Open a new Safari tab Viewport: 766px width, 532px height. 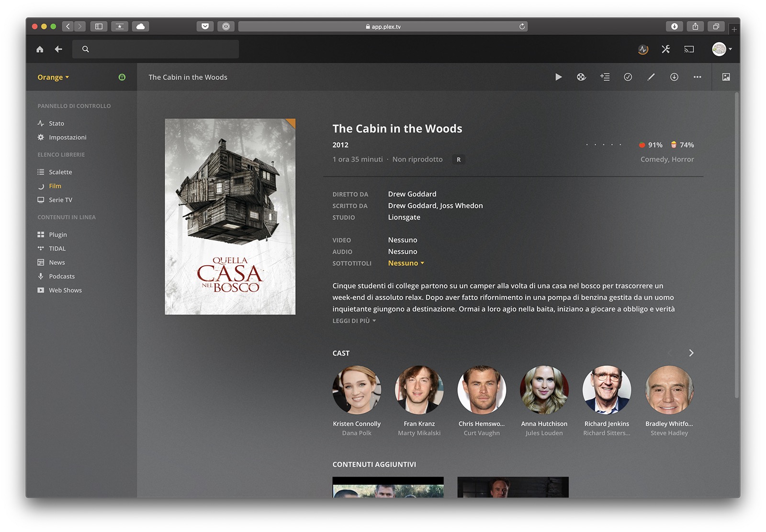[x=734, y=29]
